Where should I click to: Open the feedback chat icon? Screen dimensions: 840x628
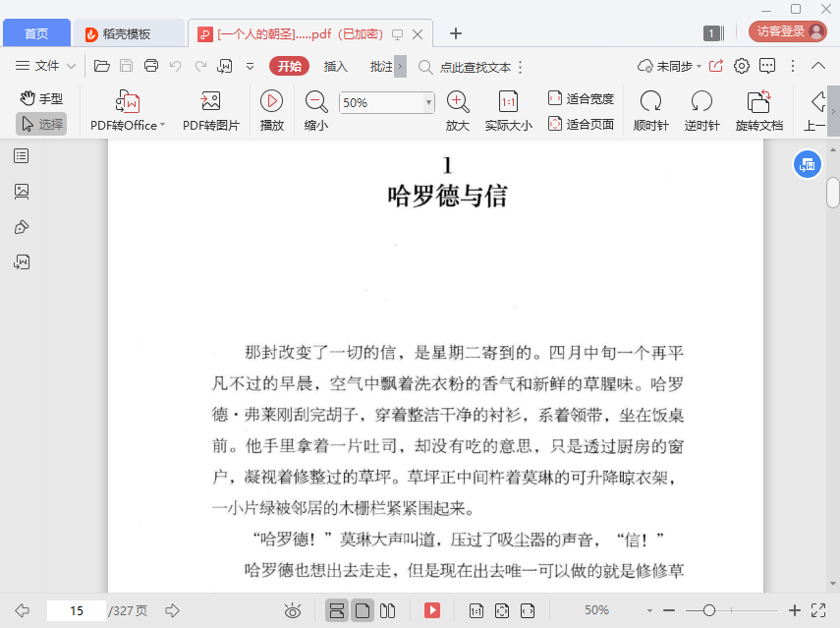point(767,66)
